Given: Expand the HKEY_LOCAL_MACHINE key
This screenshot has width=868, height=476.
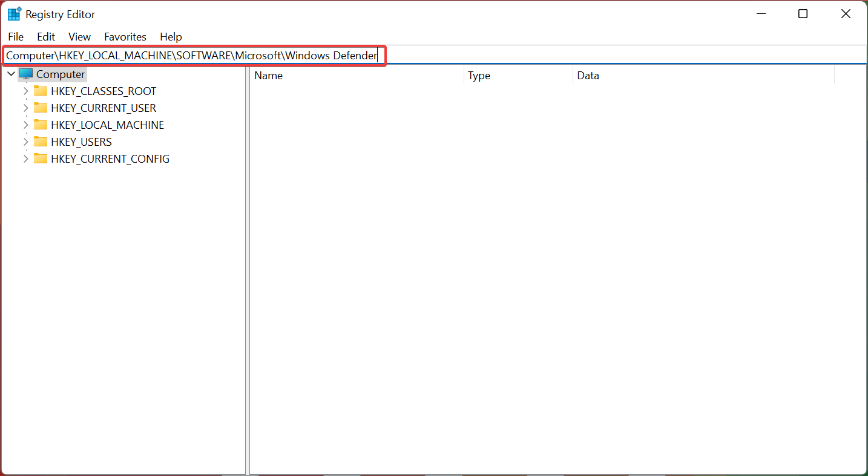Looking at the screenshot, I should [x=25, y=125].
